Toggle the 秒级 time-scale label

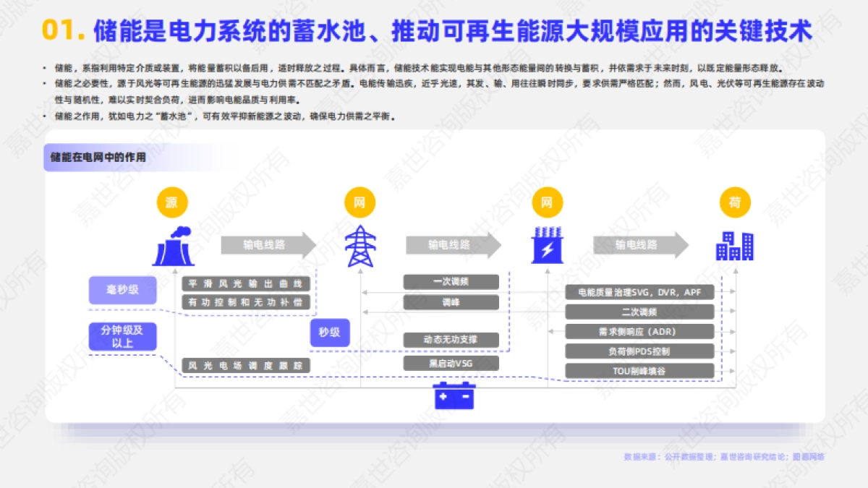329,332
